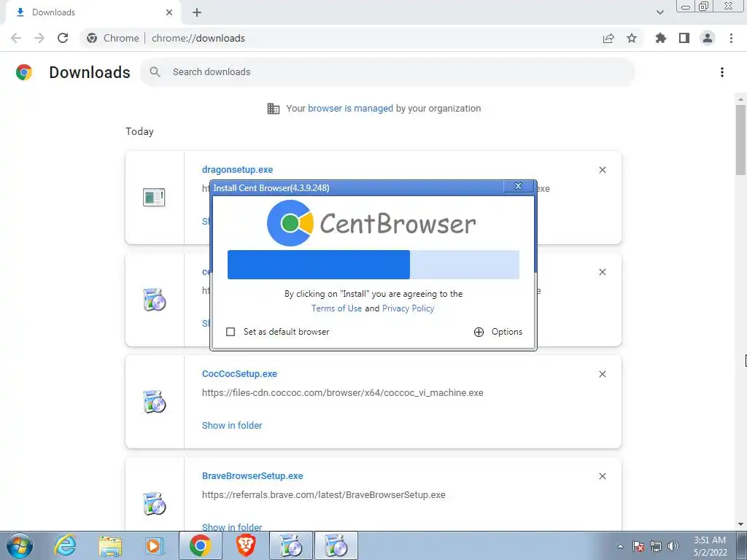Close the Downloads tab
The image size is (747, 560).
click(169, 12)
